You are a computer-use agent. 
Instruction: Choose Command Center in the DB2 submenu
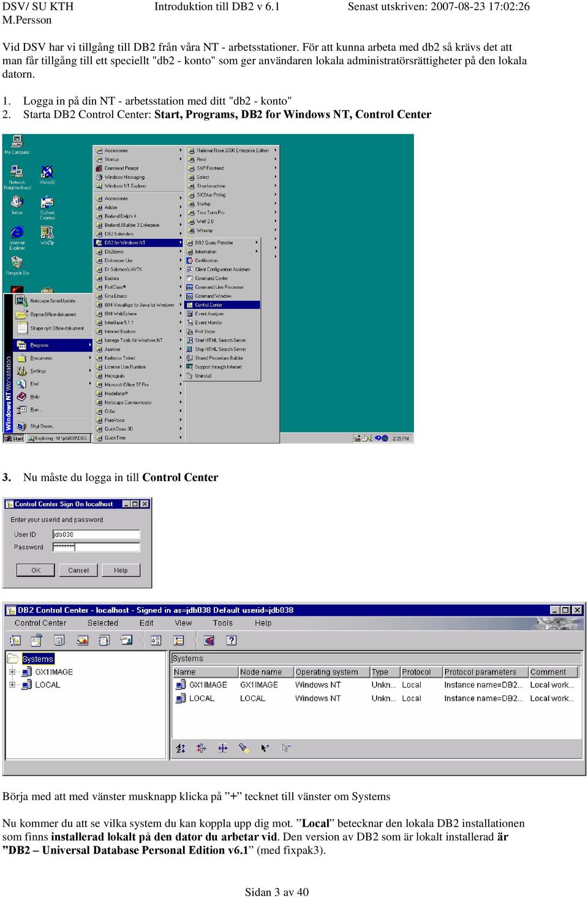click(x=222, y=278)
